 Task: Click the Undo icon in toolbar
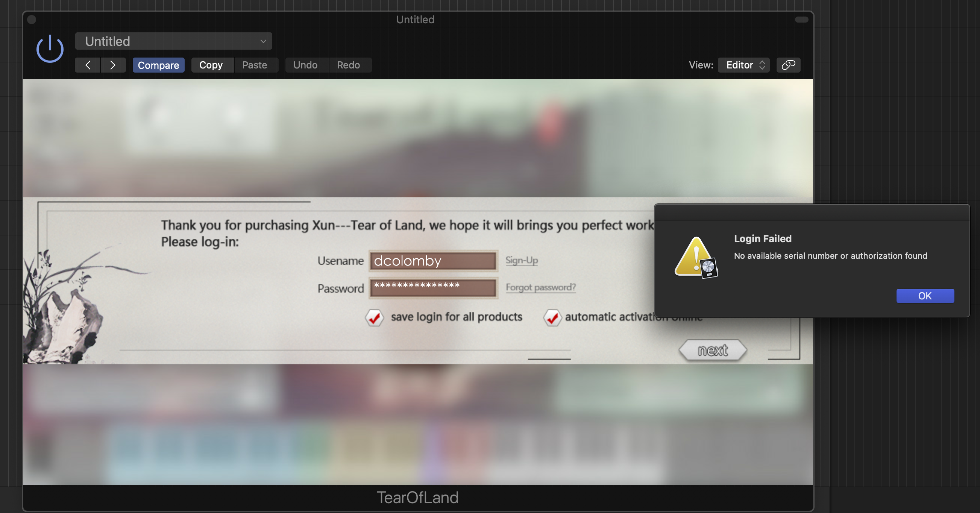tap(305, 64)
